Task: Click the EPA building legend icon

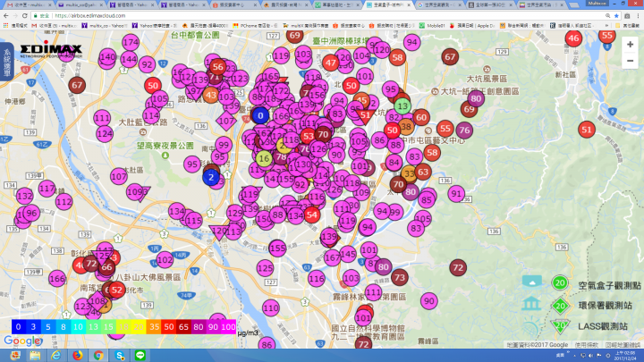Action: coord(531,304)
